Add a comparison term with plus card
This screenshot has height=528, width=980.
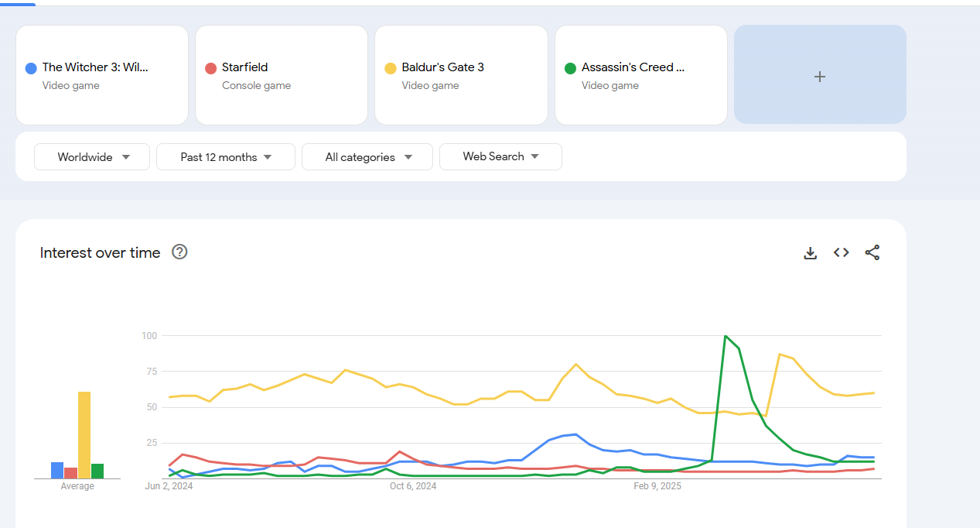pos(820,75)
